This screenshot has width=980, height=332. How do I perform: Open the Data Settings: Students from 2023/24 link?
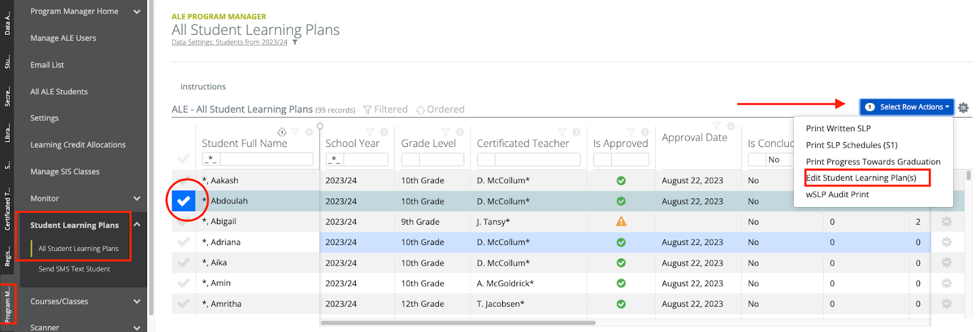[x=229, y=42]
